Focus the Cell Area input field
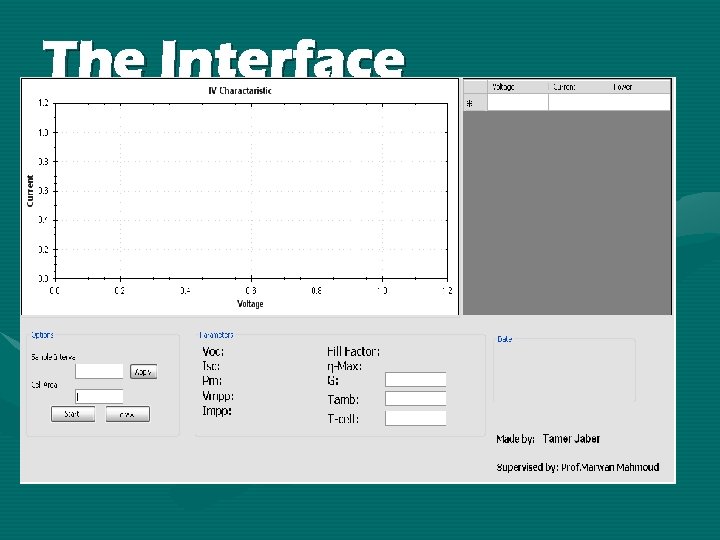 pyautogui.click(x=99, y=396)
